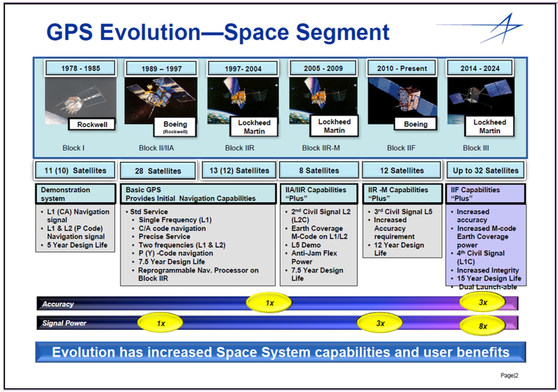This screenshot has width=558, height=392.
Task: Select the C/A code navigation bullet
Action: tap(169, 228)
